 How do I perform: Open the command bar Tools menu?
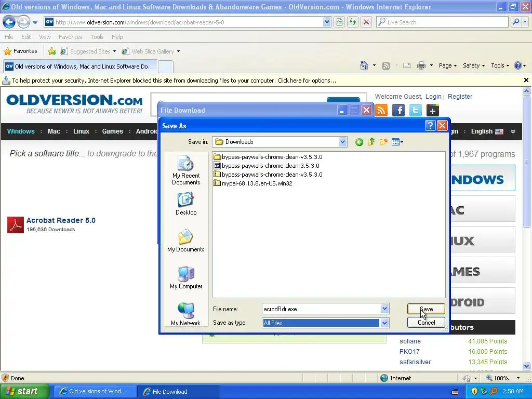pyautogui.click(x=500, y=65)
